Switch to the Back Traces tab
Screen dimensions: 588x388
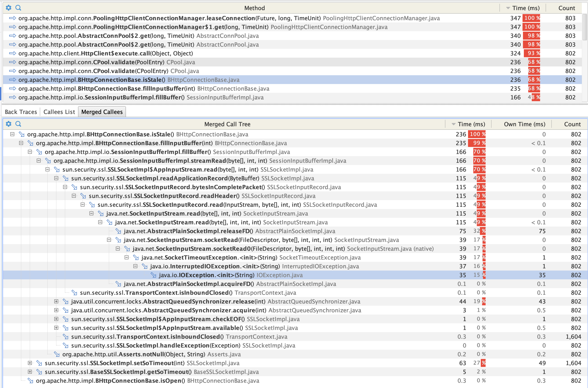coord(21,112)
